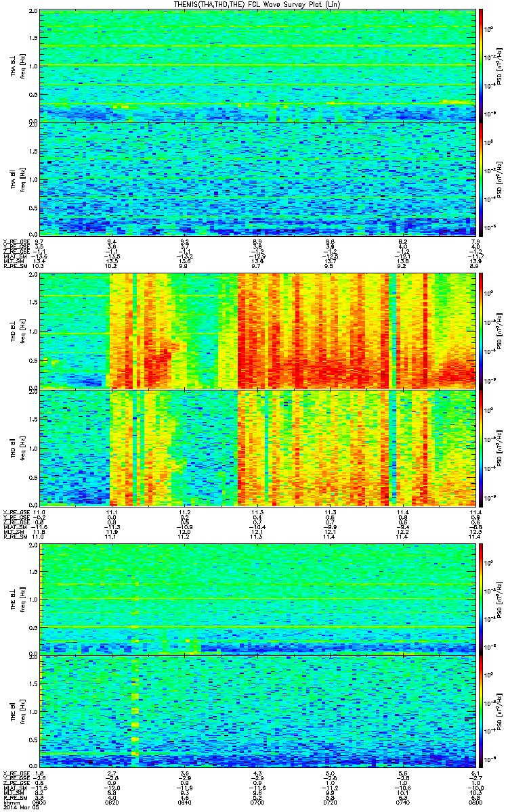Click the MLT_SM row label under THD panels
Viewport: 508px width, 812px height.
(x=14, y=533)
